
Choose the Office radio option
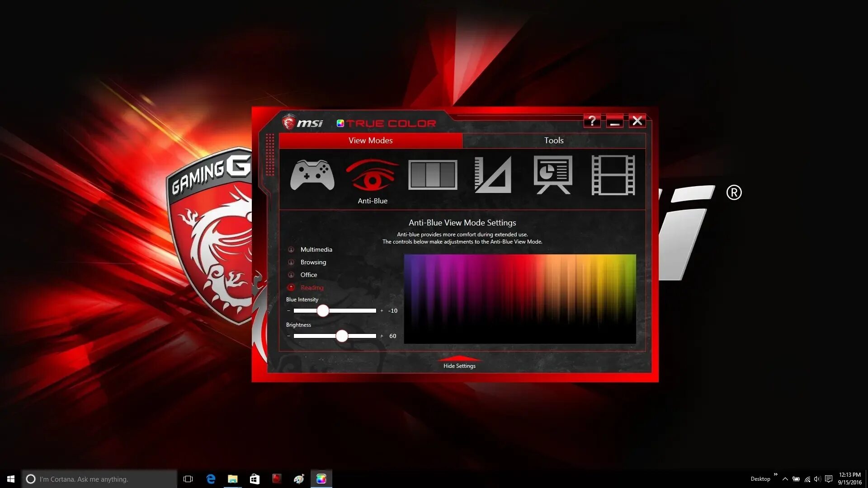pos(291,275)
